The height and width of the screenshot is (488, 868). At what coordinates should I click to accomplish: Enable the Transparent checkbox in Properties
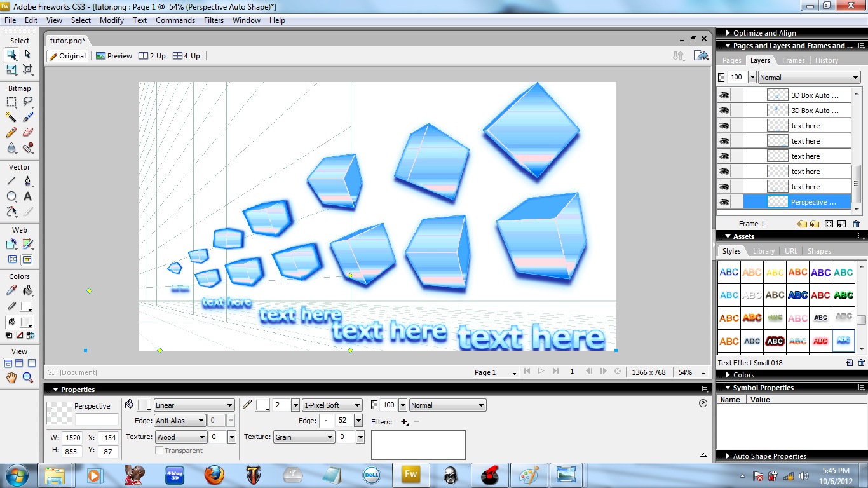159,450
